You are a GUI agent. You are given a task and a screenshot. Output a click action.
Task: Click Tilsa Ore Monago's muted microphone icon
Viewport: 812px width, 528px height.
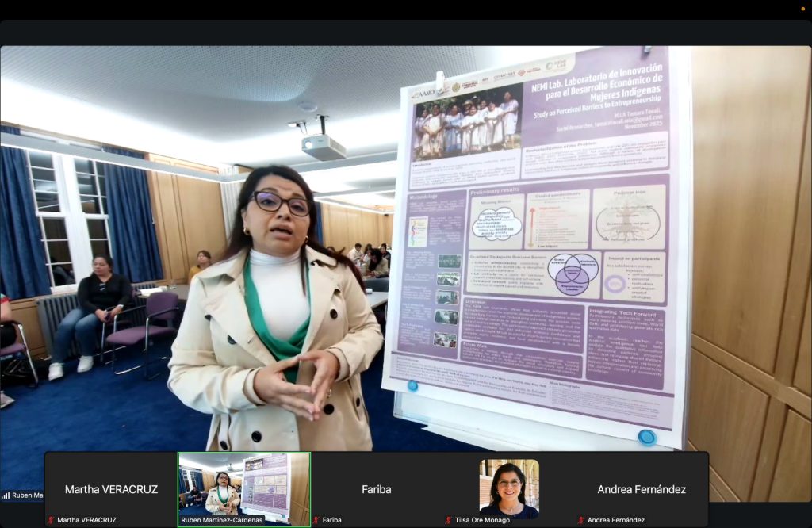[x=449, y=520]
